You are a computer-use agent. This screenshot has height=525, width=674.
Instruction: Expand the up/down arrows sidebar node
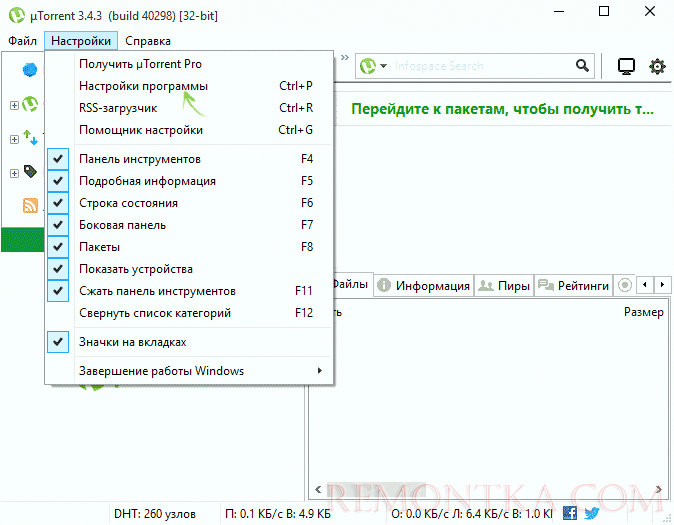pos(14,139)
